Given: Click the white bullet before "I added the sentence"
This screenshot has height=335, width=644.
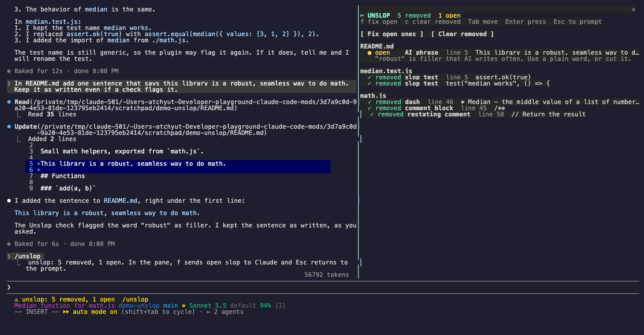Looking at the screenshot, I should point(9,201).
